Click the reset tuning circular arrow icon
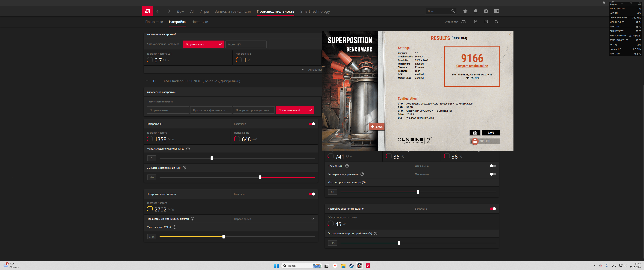 496,22
